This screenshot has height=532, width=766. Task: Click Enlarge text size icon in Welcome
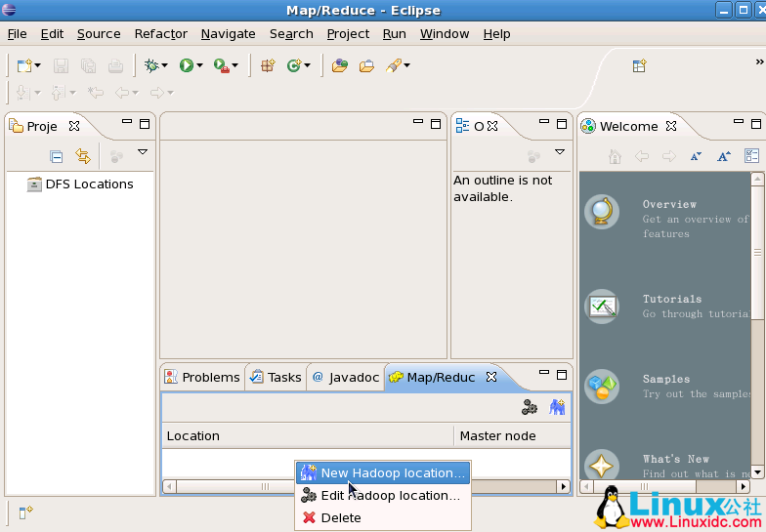(x=723, y=156)
